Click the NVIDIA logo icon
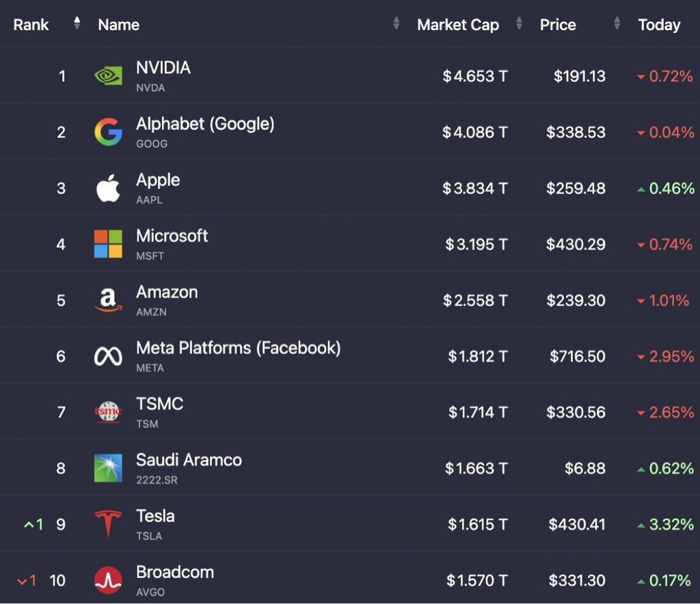The height and width of the screenshot is (604, 700). click(x=108, y=76)
